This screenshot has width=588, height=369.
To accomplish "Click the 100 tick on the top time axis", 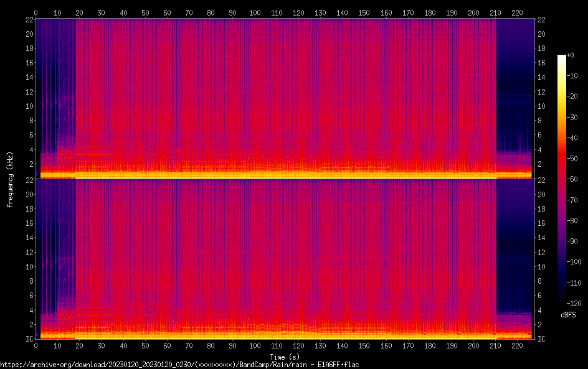I will pos(255,12).
